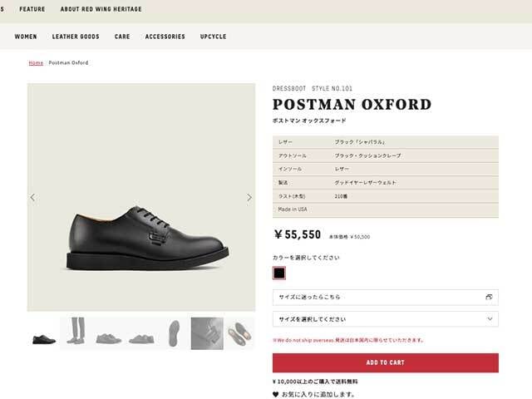The image size is (532, 399).
Task: Expand the size selection dropdown
Action: click(386, 318)
